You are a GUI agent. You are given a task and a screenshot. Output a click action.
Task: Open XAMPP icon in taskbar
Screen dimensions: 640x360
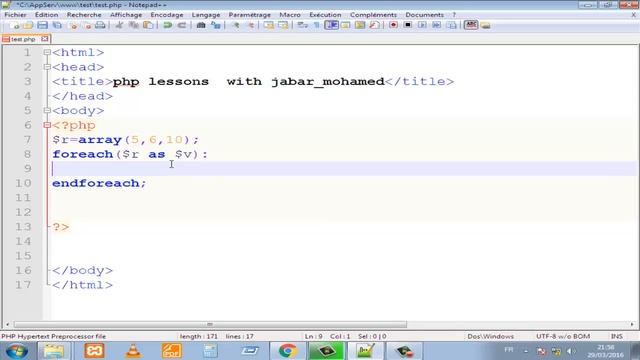[x=94, y=351]
